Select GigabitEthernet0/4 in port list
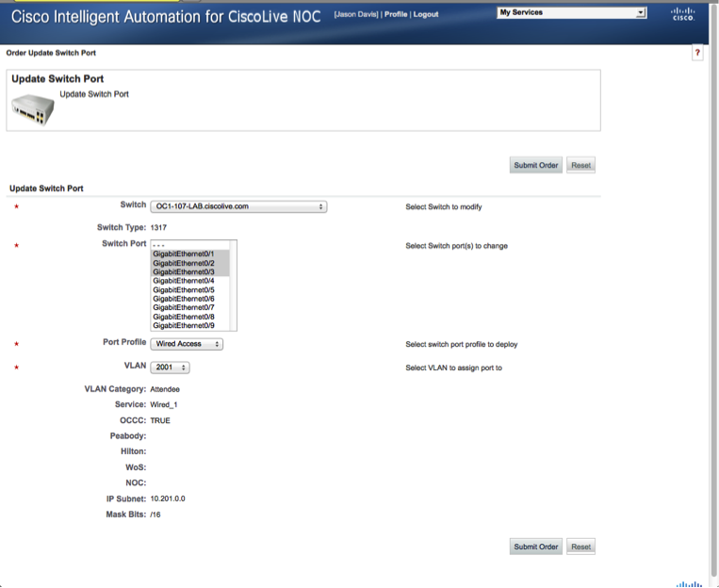 (x=184, y=281)
